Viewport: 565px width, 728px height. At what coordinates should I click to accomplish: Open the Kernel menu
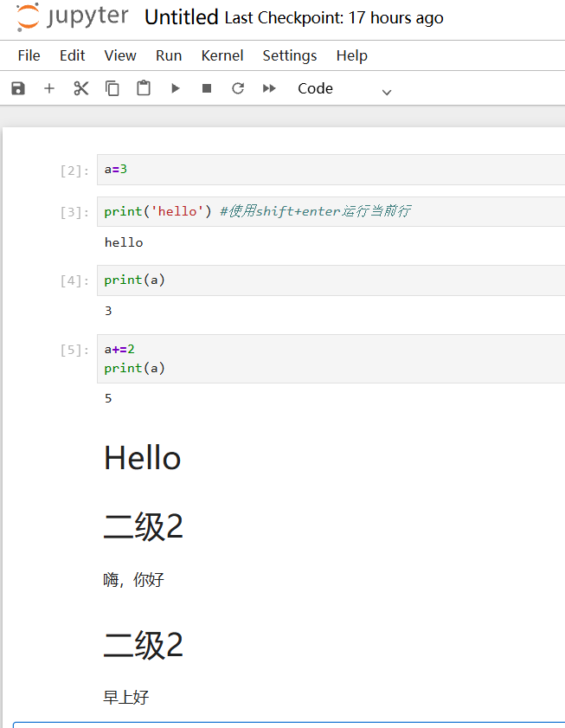pyautogui.click(x=222, y=55)
